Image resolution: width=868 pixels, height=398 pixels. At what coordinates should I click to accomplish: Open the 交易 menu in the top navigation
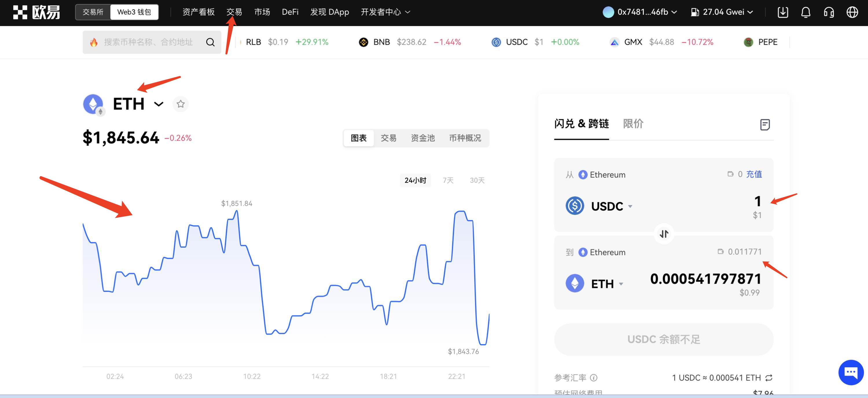tap(234, 12)
